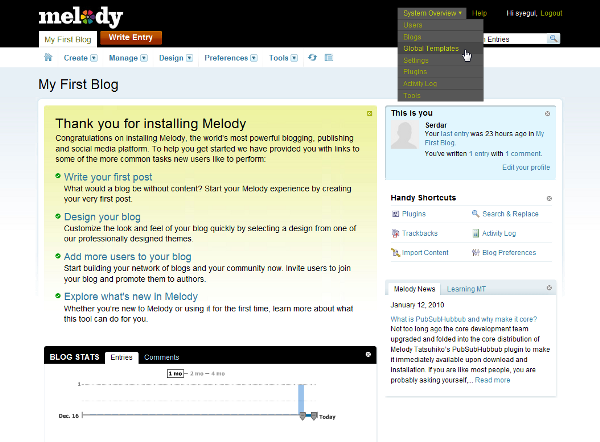Click the search entries input field

[x=515, y=39]
